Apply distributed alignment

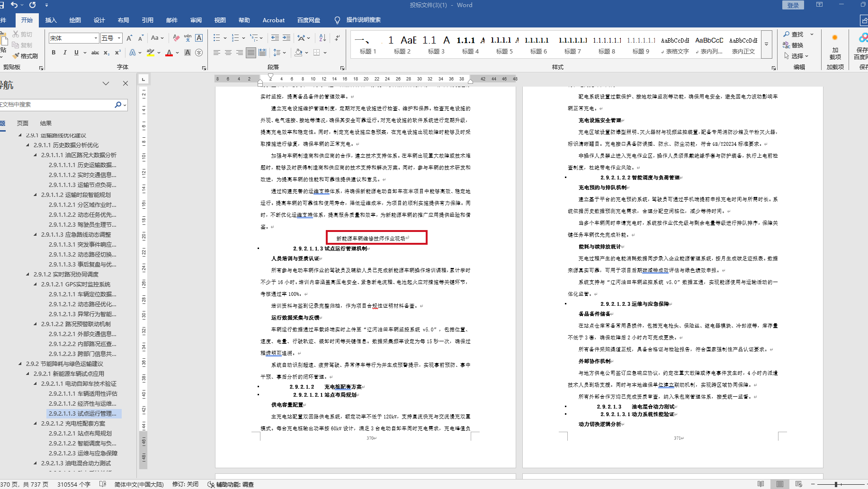pyautogui.click(x=262, y=53)
